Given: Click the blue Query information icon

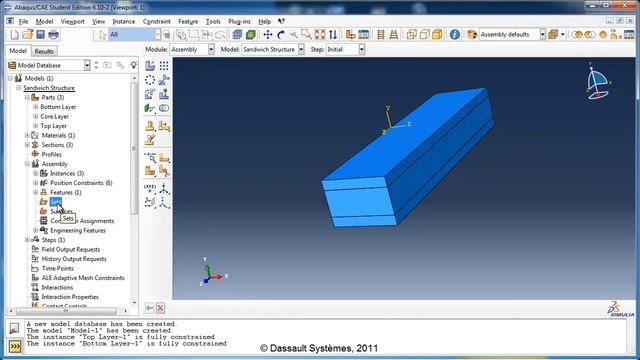Looking at the screenshot, I should pos(455,35).
